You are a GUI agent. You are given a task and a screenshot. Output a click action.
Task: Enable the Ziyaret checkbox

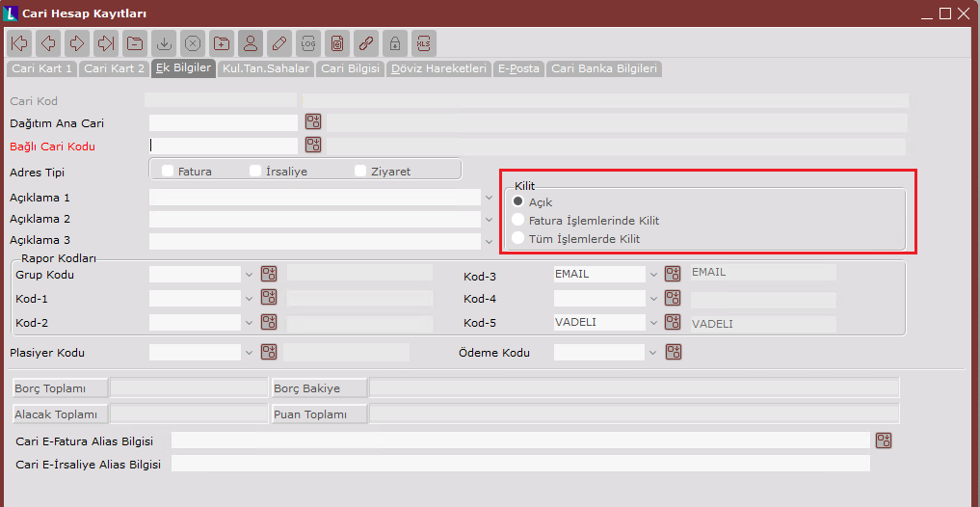click(x=360, y=171)
